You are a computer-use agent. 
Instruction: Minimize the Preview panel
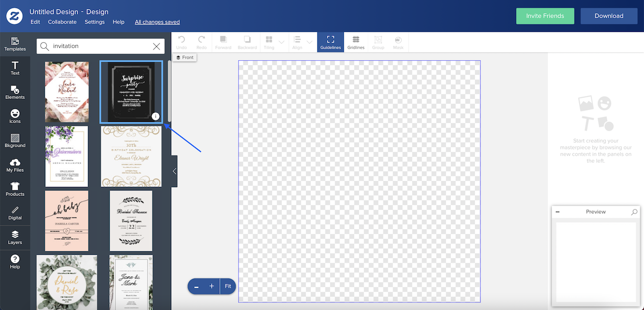click(557, 212)
